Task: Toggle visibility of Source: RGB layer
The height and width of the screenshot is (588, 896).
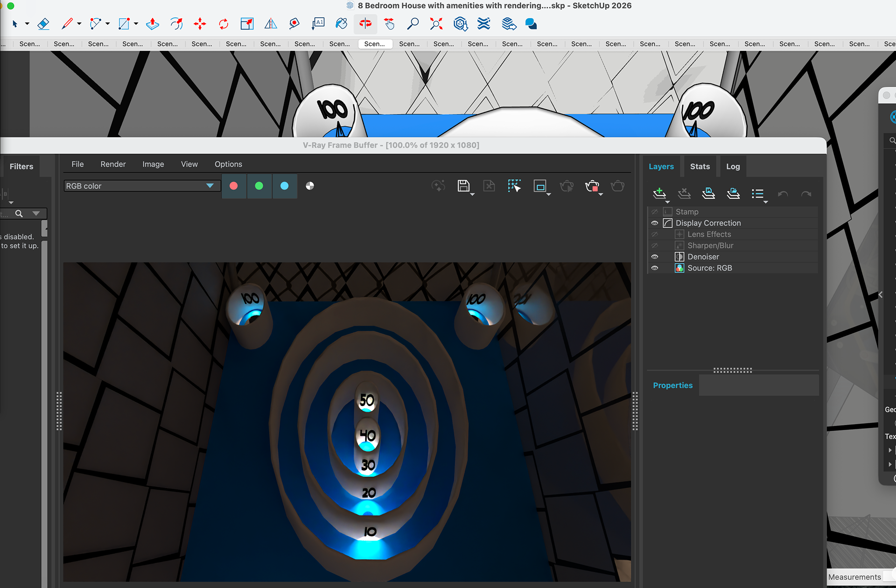Action: click(x=655, y=268)
